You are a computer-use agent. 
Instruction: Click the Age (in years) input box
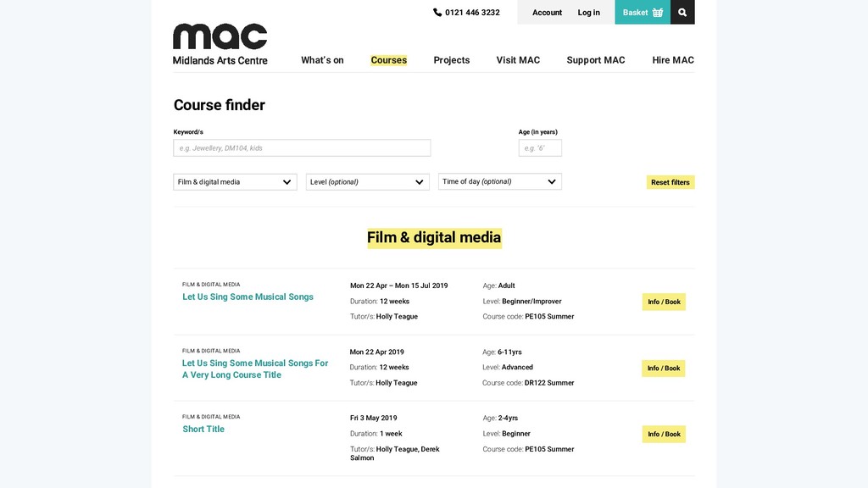[x=540, y=147]
